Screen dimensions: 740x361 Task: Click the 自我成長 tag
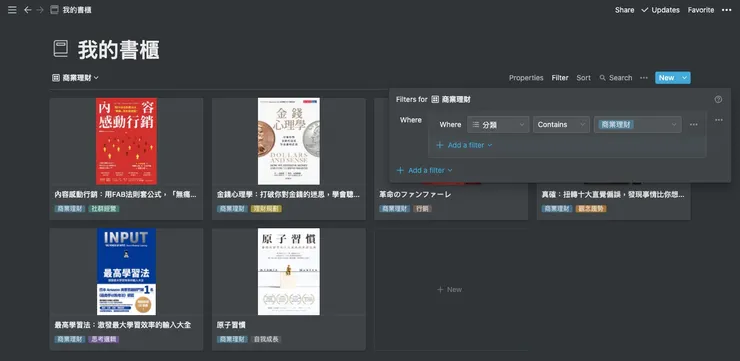pyautogui.click(x=266, y=339)
